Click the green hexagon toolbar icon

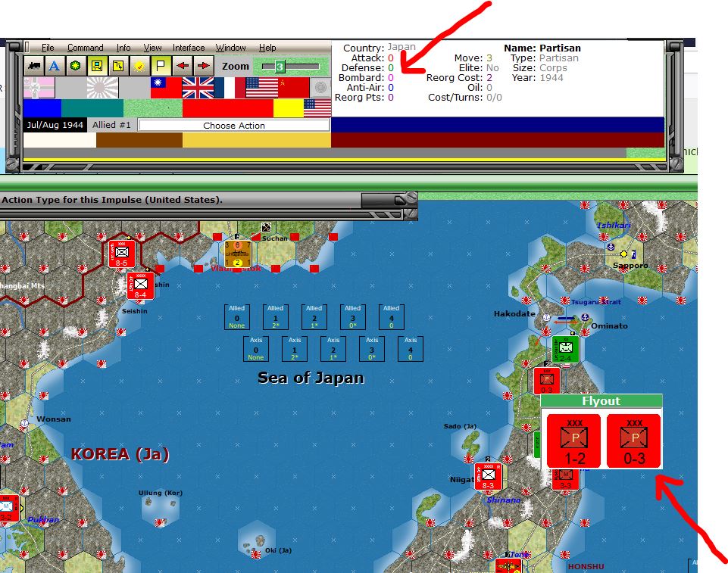(x=75, y=66)
